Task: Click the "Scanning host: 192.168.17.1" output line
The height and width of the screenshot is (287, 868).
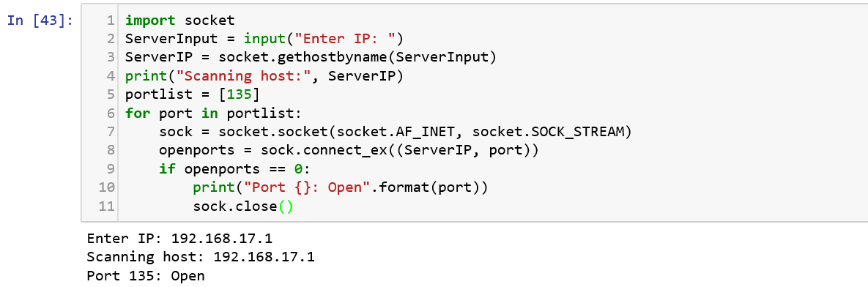Action: point(201,257)
